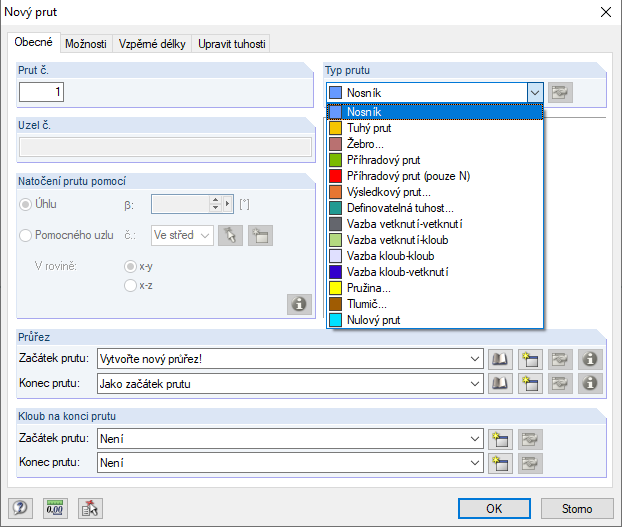Open member rotation info button
622x527 pixels.
[x=299, y=304]
